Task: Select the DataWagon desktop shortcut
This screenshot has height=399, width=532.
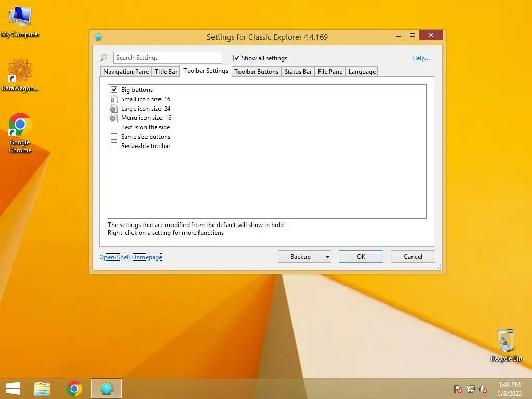Action: coord(20,75)
